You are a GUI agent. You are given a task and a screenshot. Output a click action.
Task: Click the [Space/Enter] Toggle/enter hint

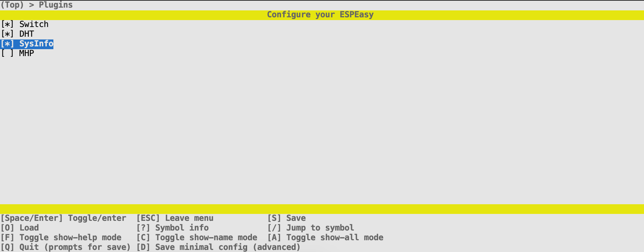(x=63, y=218)
